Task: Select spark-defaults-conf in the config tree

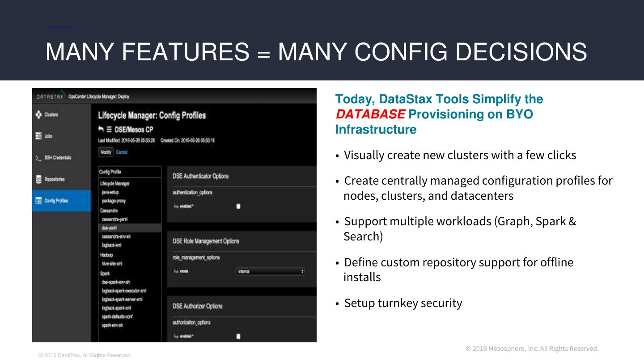Action: point(117,316)
